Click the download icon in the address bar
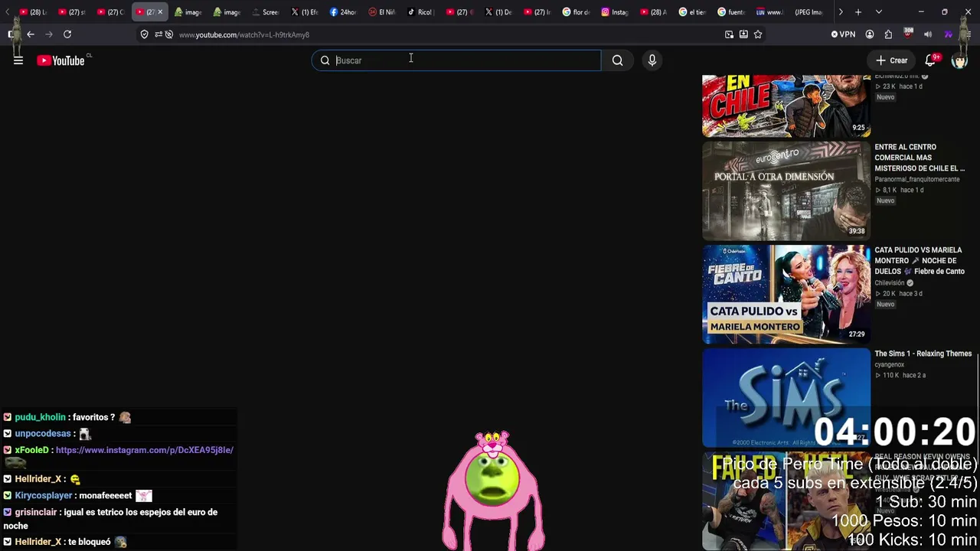 [743, 34]
